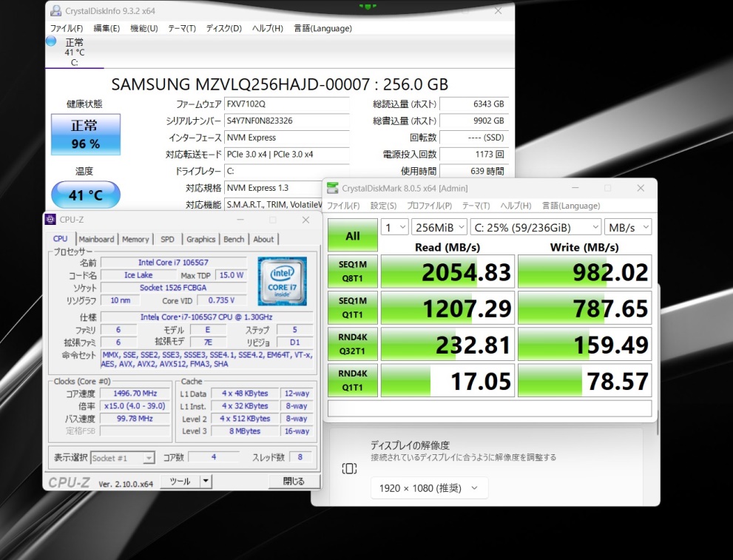
Task: Open 言語(Language) menu in CrystalDiskInfo
Action: click(322, 28)
